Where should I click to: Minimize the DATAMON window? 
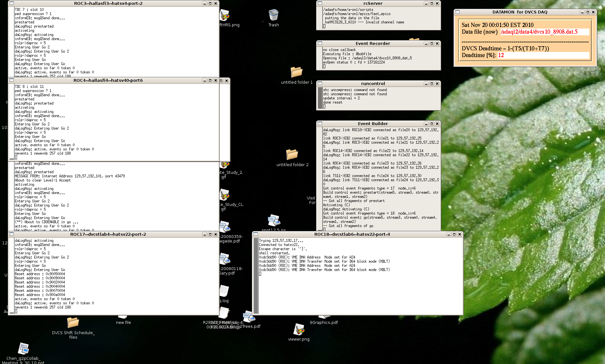(x=582, y=12)
